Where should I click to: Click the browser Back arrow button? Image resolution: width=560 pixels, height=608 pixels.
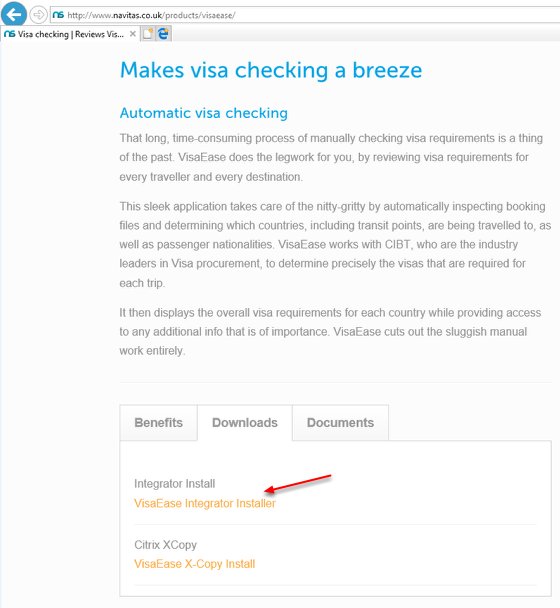pyautogui.click(x=14, y=15)
